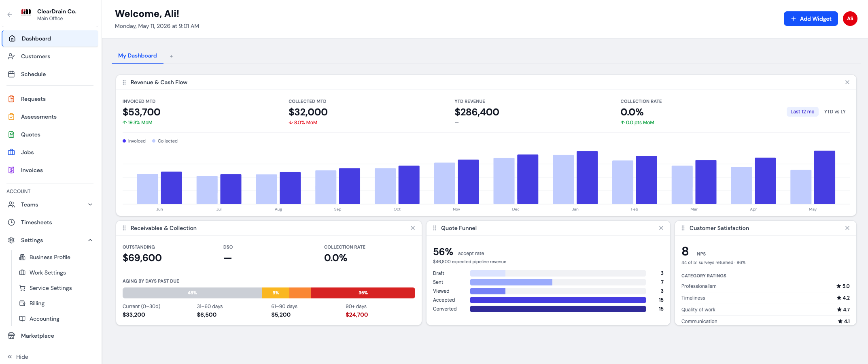The height and width of the screenshot is (364, 868).
Task: Expand the Teams submenu chevron
Action: (90, 204)
